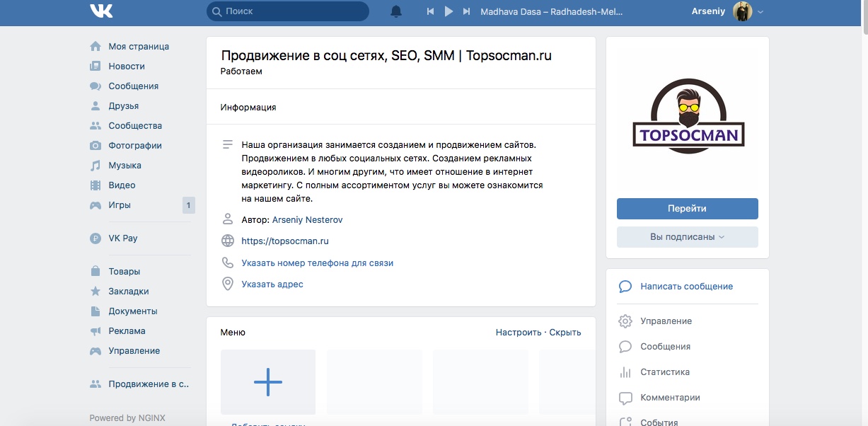Open Моя страница in sidebar
Image resolution: width=868 pixels, height=426 pixels.
pos(139,46)
